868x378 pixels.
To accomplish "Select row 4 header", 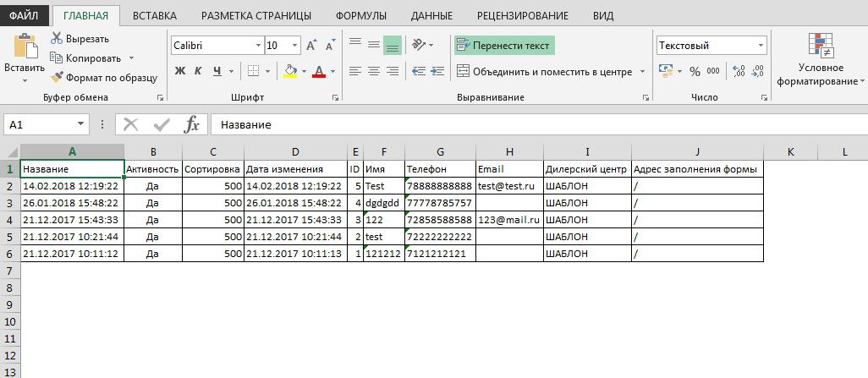I will [9, 220].
